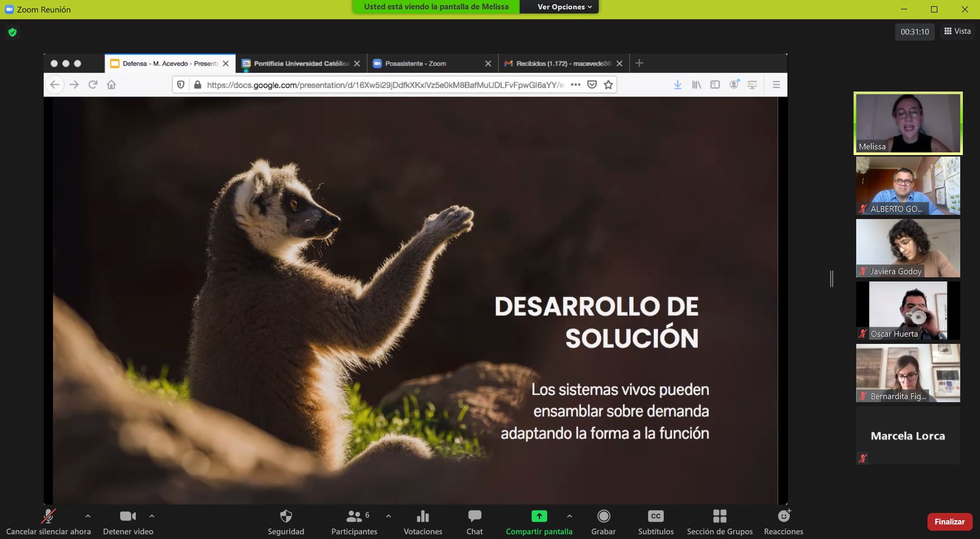Close the Recibidos Gmail tab

619,63
